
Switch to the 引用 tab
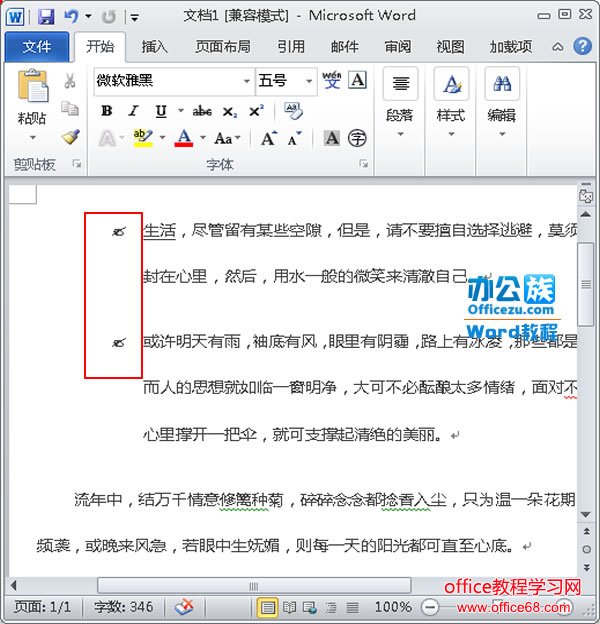291,47
